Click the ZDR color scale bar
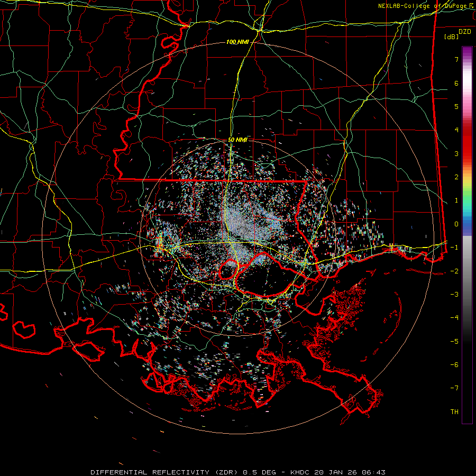476x476 pixels. (x=467, y=235)
